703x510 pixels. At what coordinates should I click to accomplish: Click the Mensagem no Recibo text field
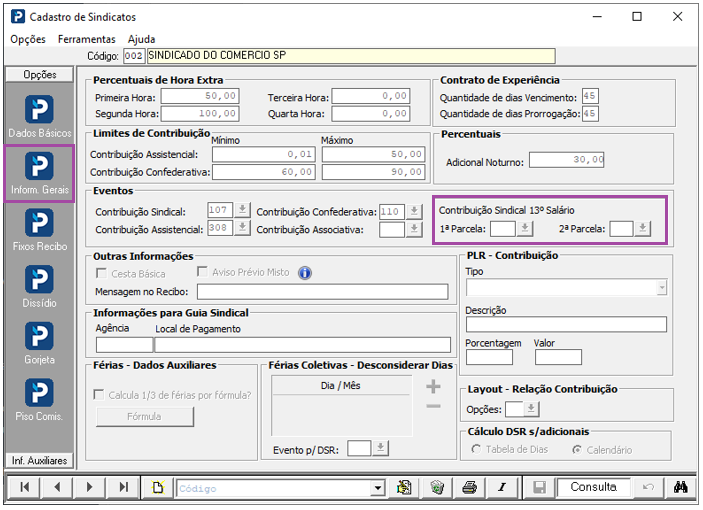(x=321, y=292)
